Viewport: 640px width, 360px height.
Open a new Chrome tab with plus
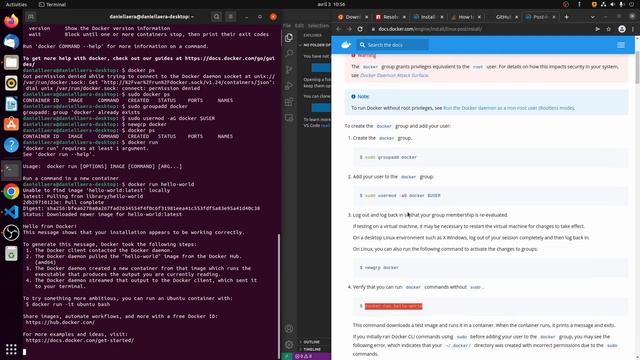(566, 17)
